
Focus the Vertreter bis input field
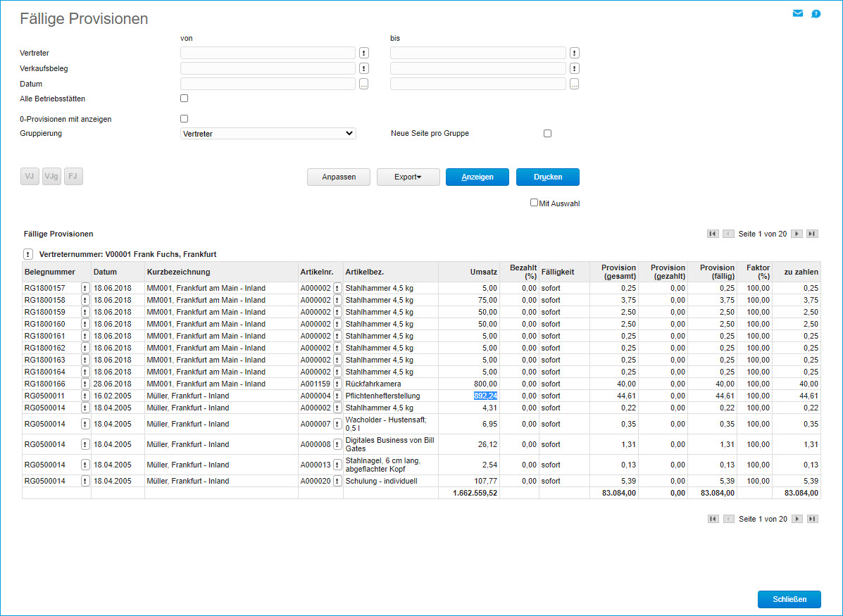tap(478, 53)
